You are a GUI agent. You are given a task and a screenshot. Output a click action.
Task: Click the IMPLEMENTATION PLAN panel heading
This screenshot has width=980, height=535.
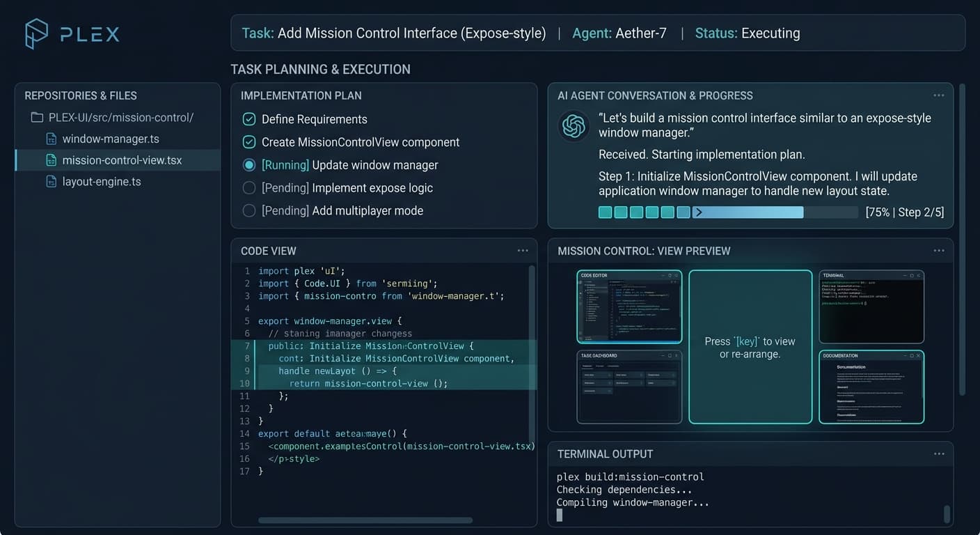(x=301, y=95)
